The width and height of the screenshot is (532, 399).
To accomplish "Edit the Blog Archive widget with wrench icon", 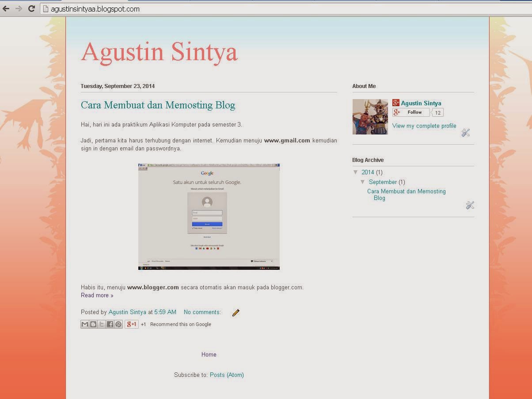I will pos(470,205).
